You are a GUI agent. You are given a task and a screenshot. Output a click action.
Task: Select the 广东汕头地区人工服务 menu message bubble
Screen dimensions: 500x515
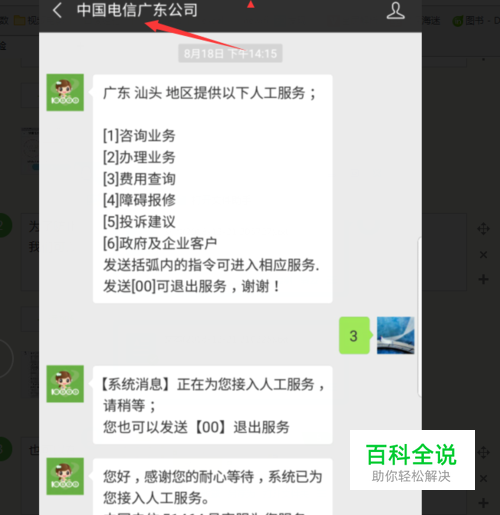click(x=212, y=189)
